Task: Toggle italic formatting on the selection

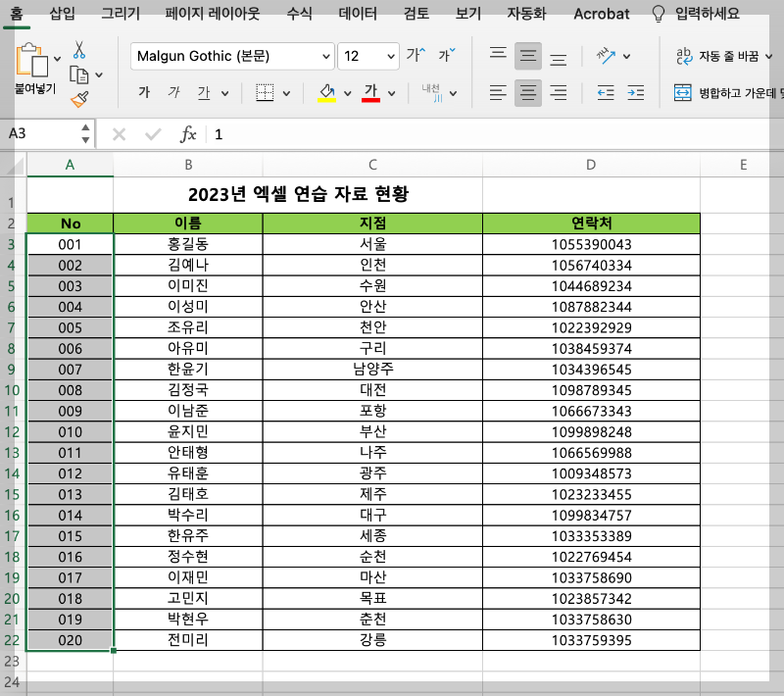Action: click(x=173, y=92)
